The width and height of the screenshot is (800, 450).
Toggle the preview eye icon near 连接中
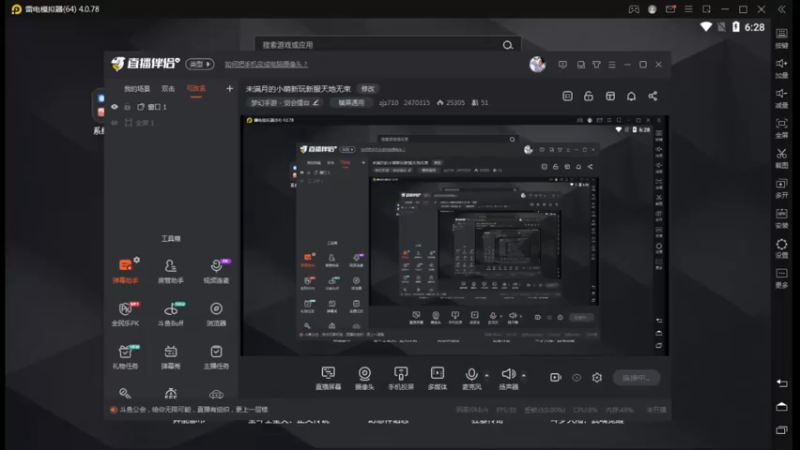[577, 378]
